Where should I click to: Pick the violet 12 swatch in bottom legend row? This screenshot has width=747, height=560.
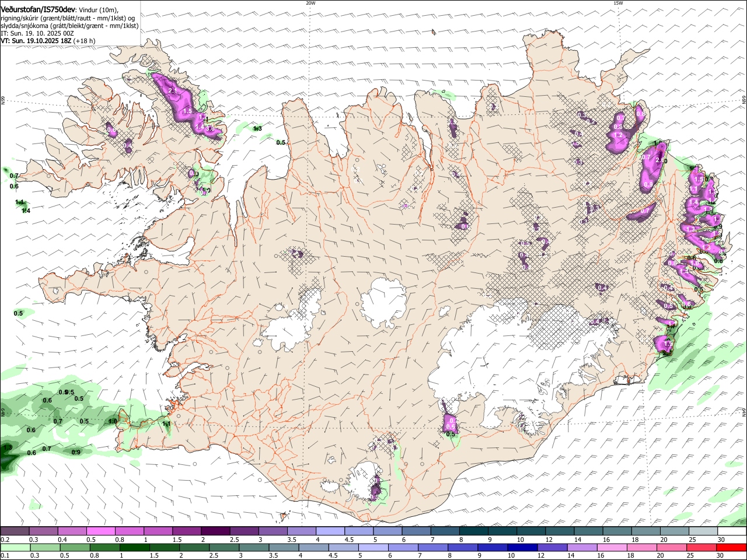(552, 547)
